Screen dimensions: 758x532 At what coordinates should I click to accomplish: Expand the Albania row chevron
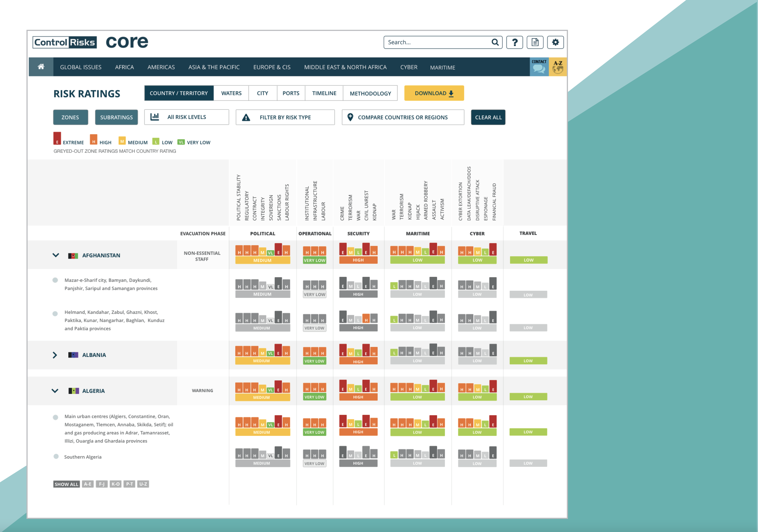tap(55, 355)
